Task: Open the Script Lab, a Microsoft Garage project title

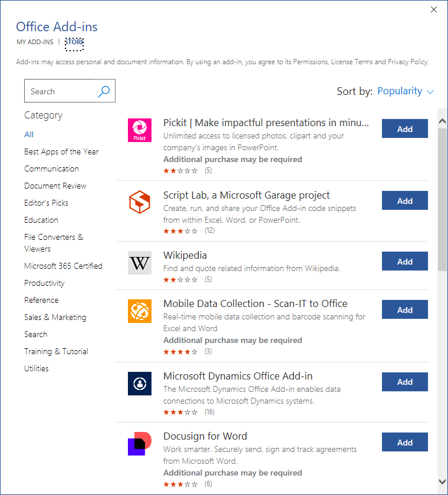Action: (246, 196)
